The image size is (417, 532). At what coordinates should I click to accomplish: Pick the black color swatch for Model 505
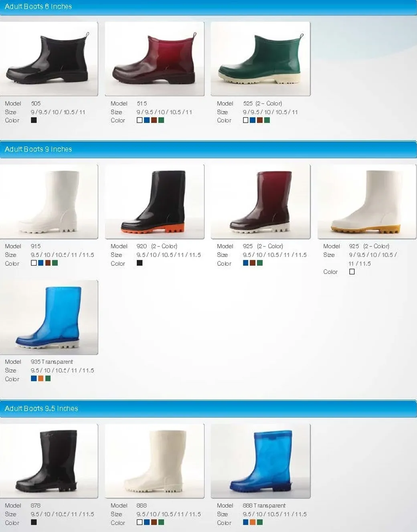(34, 120)
